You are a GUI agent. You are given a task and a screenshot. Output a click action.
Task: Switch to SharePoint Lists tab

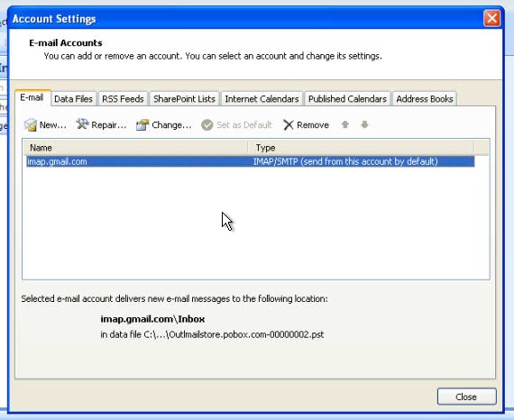[184, 99]
